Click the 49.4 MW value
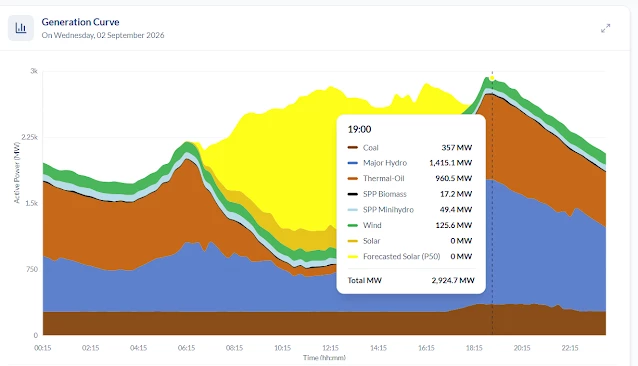Viewport: 638px width, 366px height. coord(456,210)
